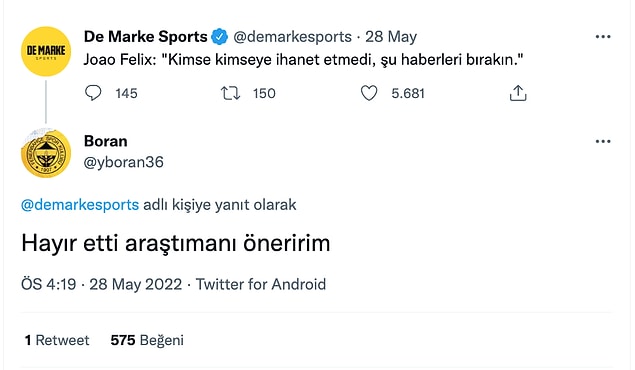
Task: Click the reply speech bubble icon
Action: pos(93,93)
